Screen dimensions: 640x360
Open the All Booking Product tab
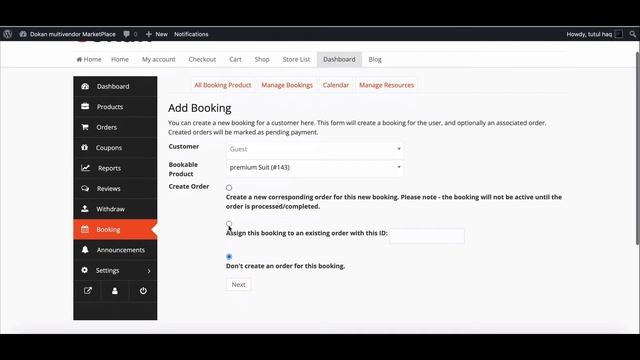[222, 85]
